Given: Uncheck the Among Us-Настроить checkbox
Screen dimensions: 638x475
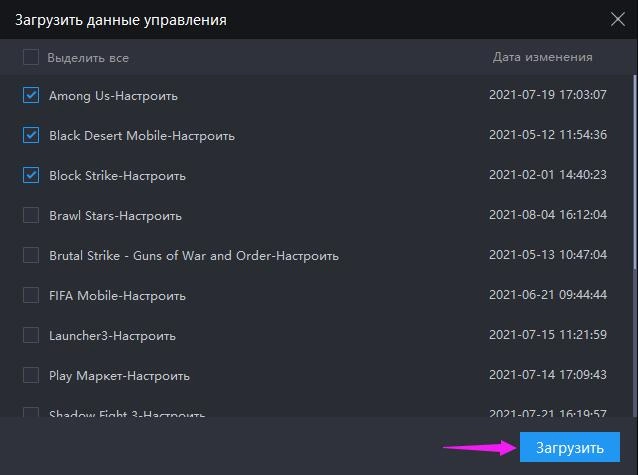Looking at the screenshot, I should coord(31,96).
